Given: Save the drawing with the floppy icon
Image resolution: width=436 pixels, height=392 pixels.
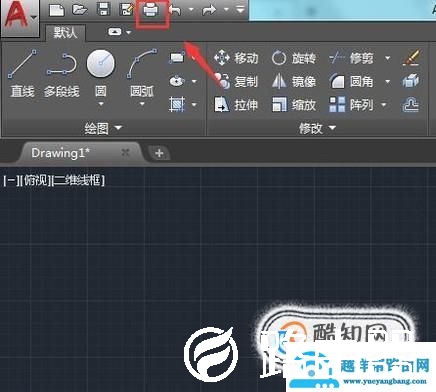Looking at the screenshot, I should pyautogui.click(x=103, y=9).
